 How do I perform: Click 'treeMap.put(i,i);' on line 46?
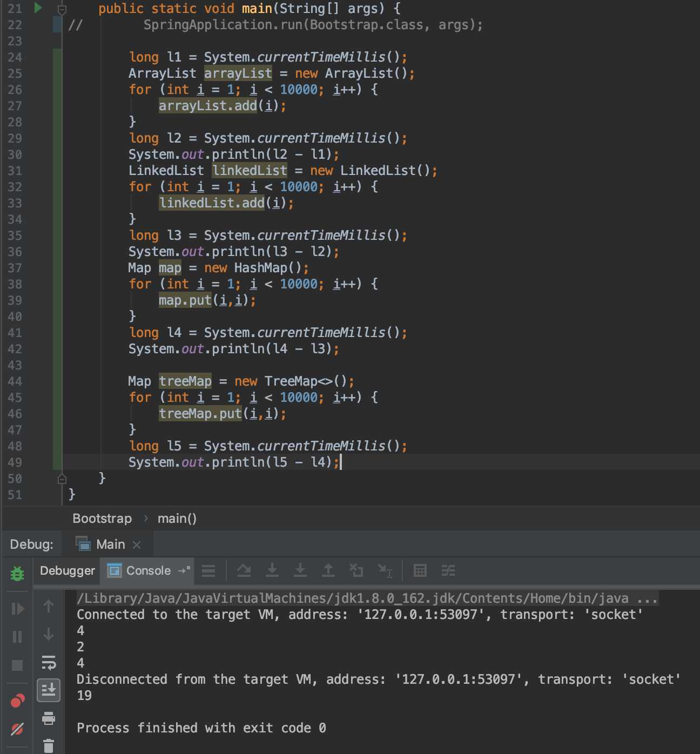click(222, 414)
